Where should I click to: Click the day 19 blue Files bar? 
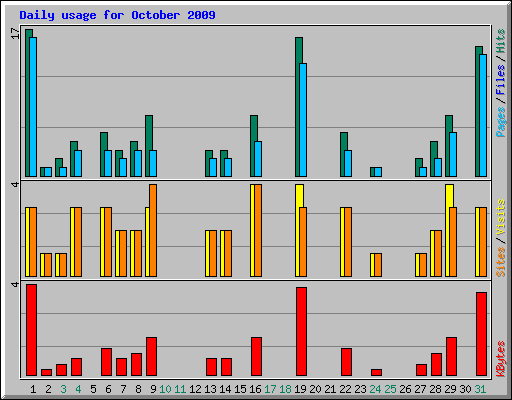303,120
